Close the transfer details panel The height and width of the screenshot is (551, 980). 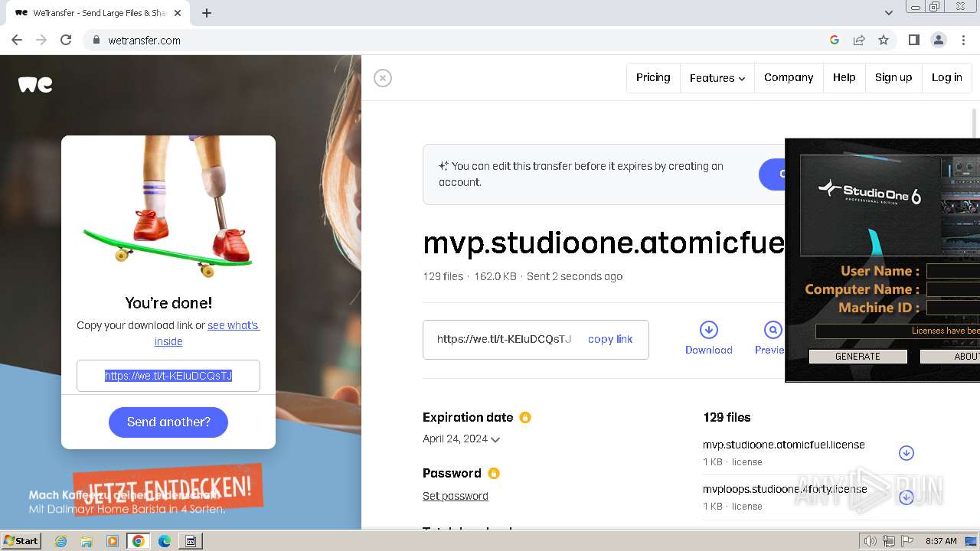[383, 78]
